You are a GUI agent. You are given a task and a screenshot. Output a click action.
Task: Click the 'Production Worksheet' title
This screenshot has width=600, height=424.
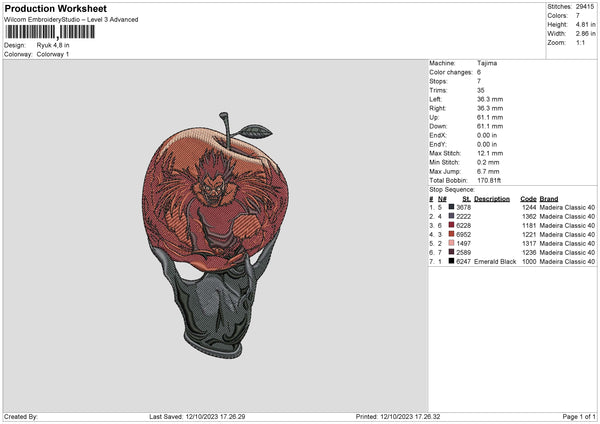[x=55, y=9]
